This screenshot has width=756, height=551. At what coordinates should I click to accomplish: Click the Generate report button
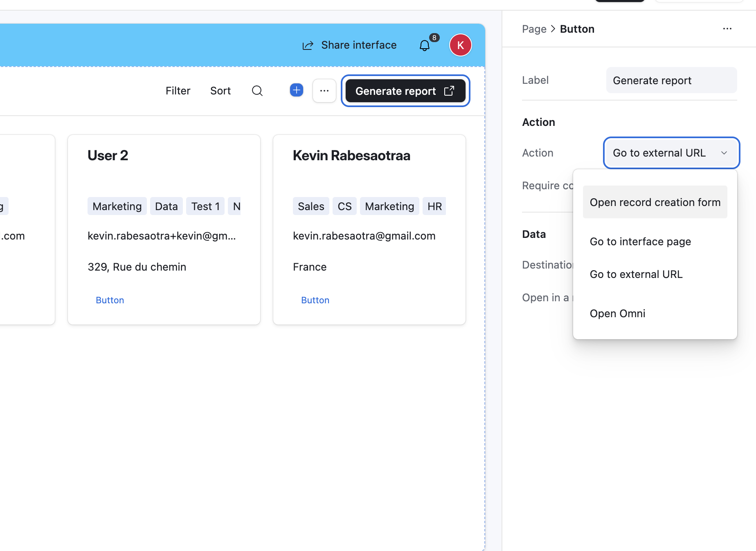coord(405,91)
